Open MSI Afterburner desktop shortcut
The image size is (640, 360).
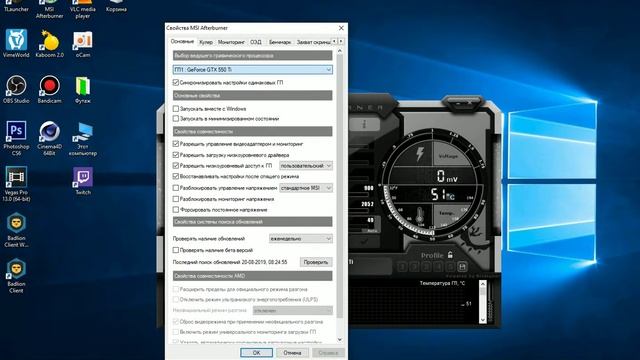(x=49, y=9)
